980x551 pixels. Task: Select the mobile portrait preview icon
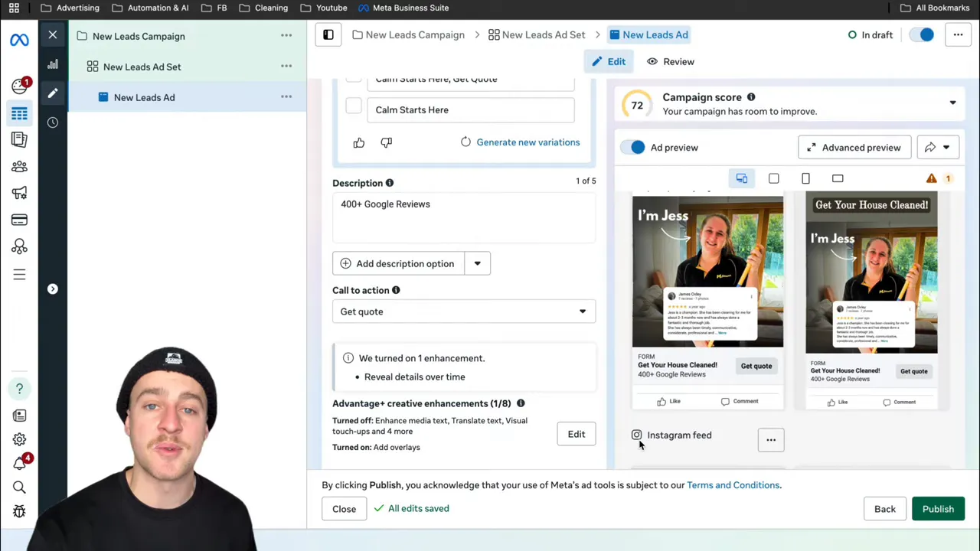[805, 178]
